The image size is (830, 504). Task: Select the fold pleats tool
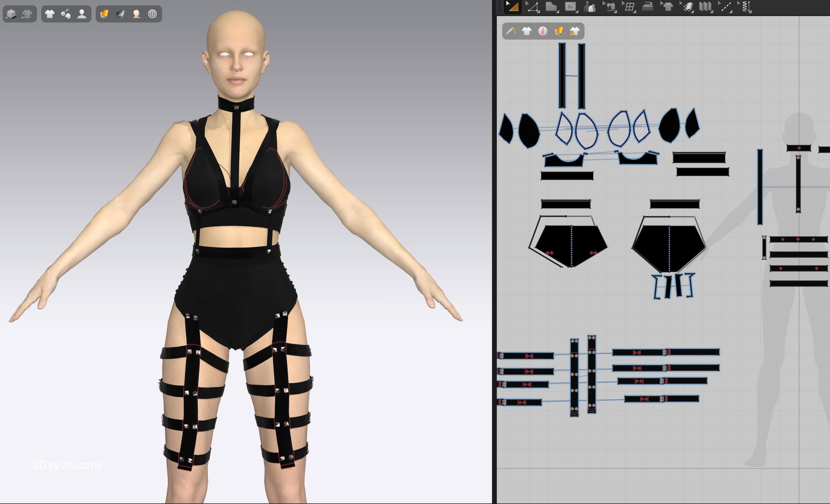pos(705,7)
